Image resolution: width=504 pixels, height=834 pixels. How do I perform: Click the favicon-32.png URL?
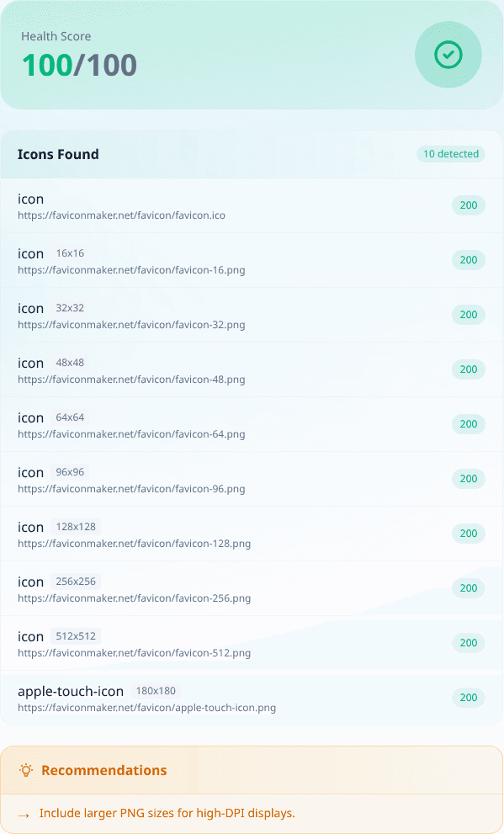tap(131, 325)
